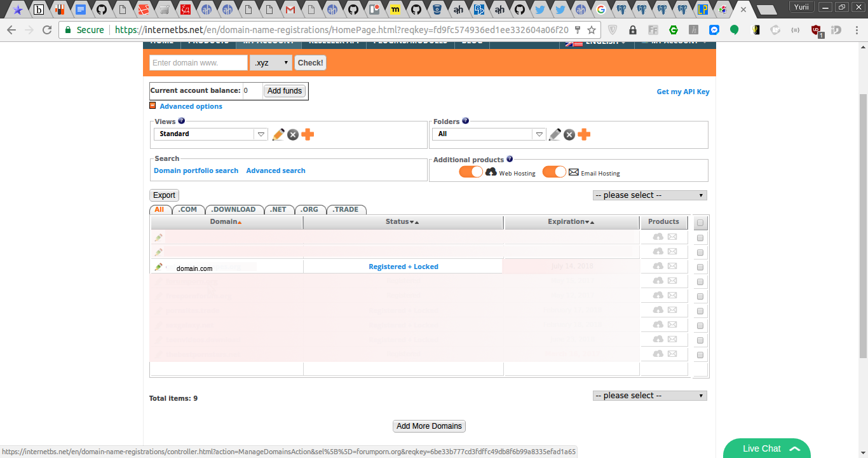Add a new folder with orange plus
Screen dimensions: 868x458
tap(584, 134)
